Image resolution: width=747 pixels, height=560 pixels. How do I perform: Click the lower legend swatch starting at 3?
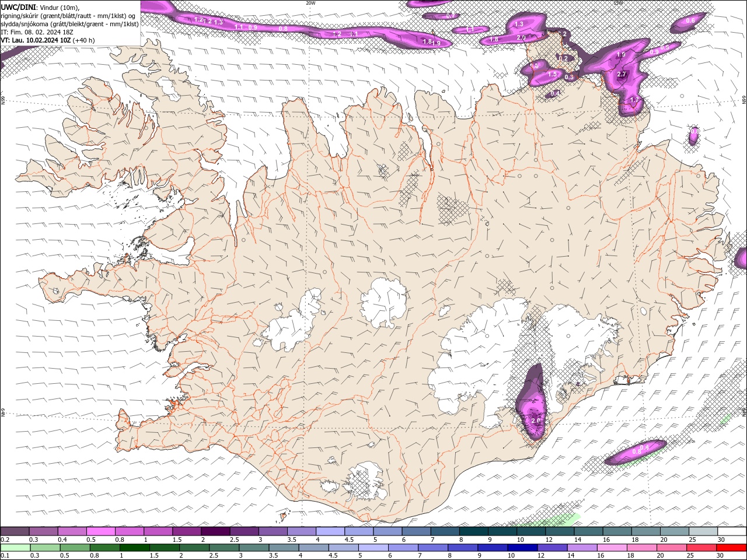[254, 548]
